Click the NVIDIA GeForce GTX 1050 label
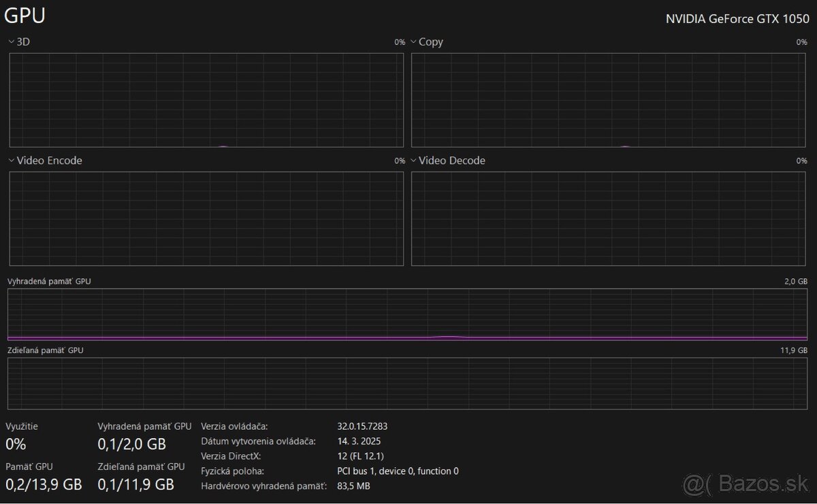 tap(737, 19)
